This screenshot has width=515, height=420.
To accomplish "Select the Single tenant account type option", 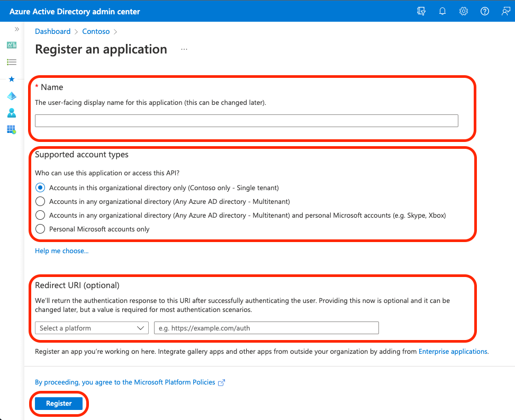I will [x=40, y=187].
